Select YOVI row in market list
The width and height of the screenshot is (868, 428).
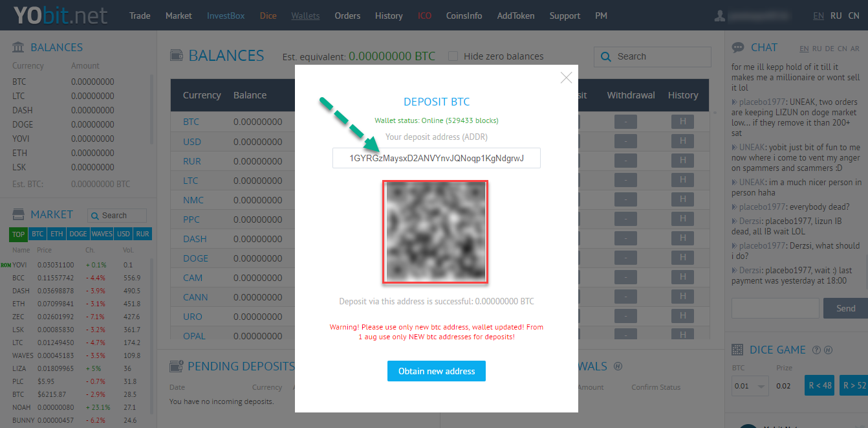point(76,265)
